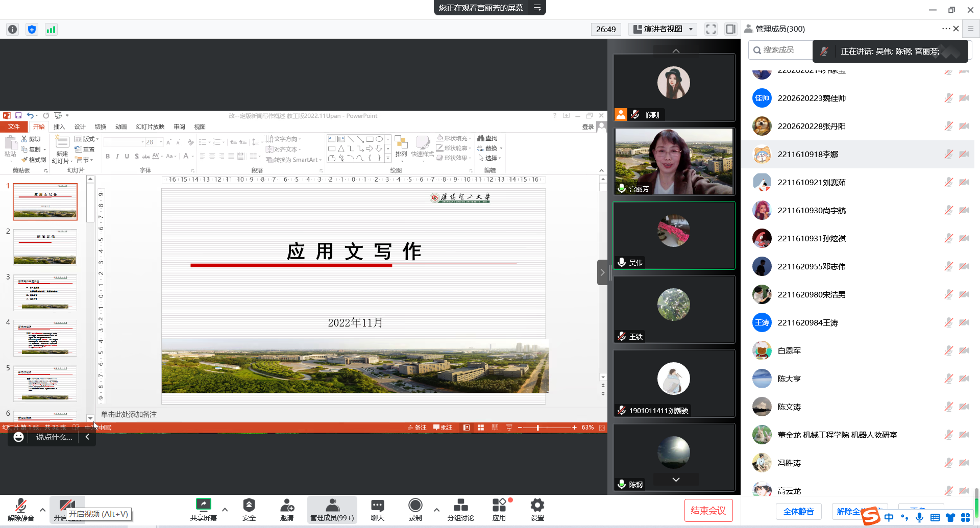Image resolution: width=980 pixels, height=528 pixels.
Task: Close the member management panel
Action: pos(956,29)
